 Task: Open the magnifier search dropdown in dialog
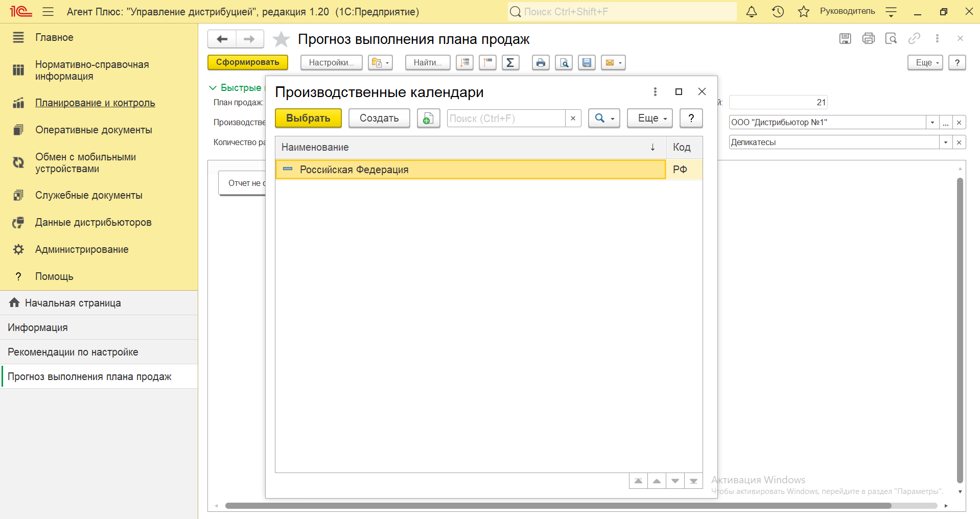[604, 118]
